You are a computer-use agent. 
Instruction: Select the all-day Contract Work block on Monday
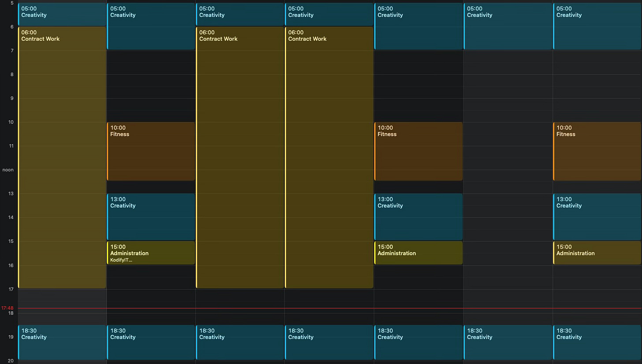(62, 154)
